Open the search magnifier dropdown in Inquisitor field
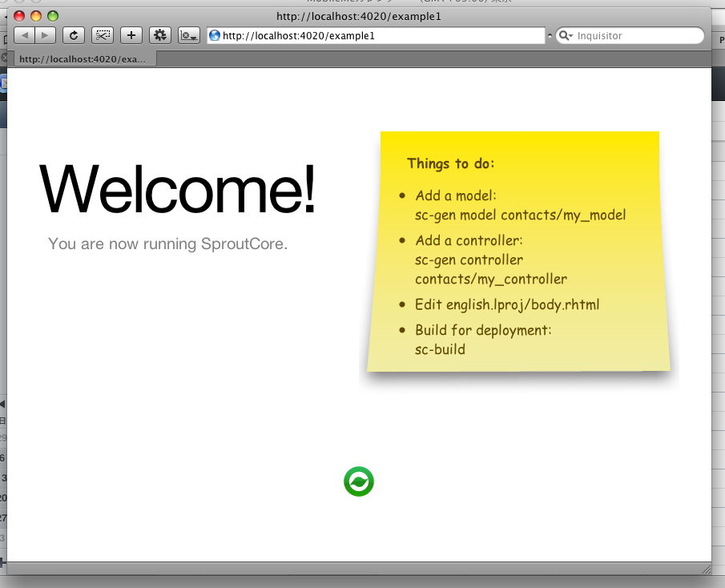 tap(566, 35)
